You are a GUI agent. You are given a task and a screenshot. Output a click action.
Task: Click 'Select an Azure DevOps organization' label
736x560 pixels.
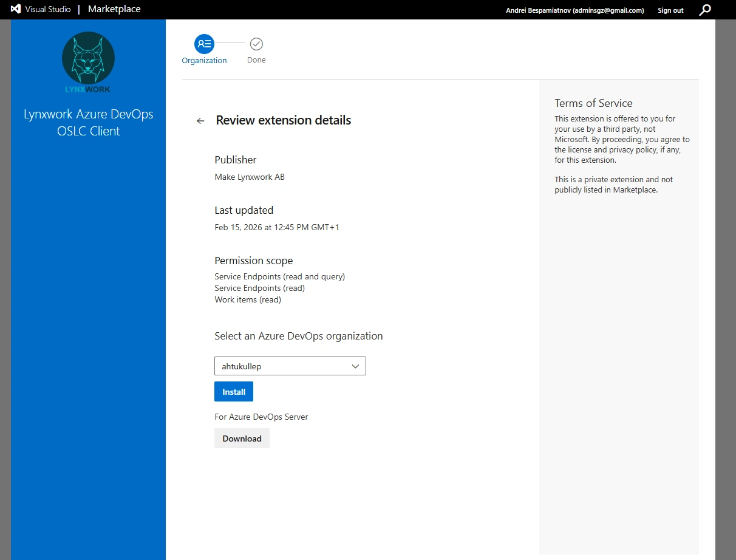coord(299,336)
